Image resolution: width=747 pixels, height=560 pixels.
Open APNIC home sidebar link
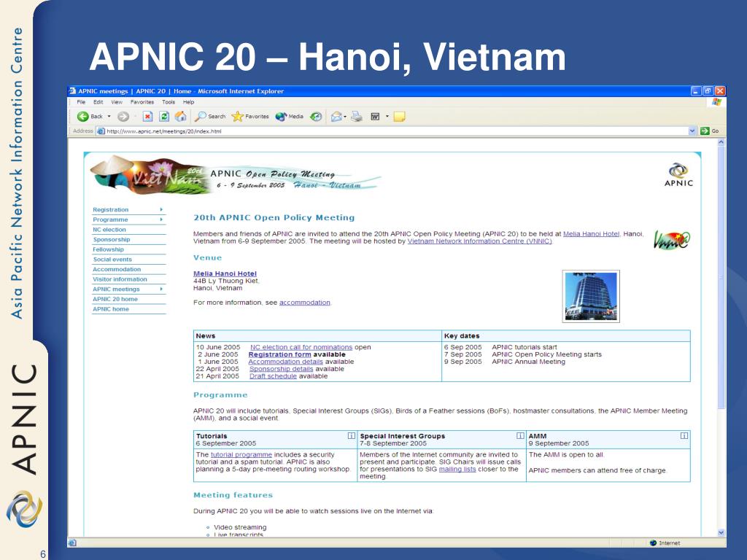[111, 309]
